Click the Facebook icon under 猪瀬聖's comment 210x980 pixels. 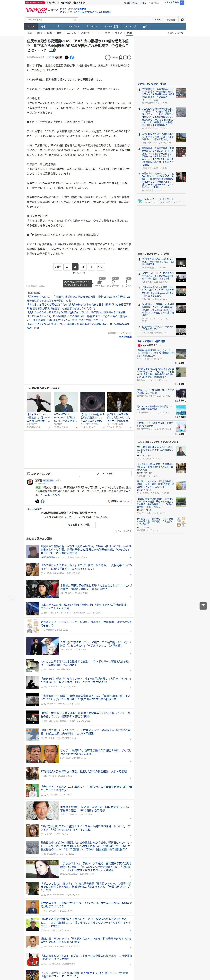pyautogui.click(x=42, y=501)
